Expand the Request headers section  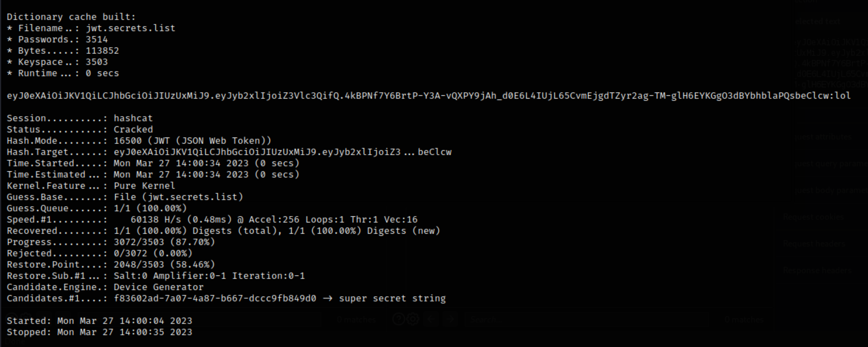(814, 243)
